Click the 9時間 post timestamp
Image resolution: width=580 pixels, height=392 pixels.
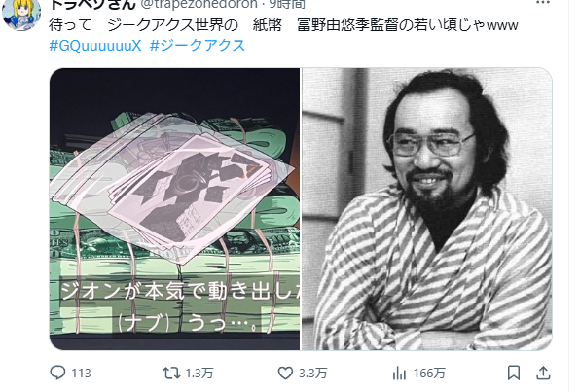tap(287, 4)
